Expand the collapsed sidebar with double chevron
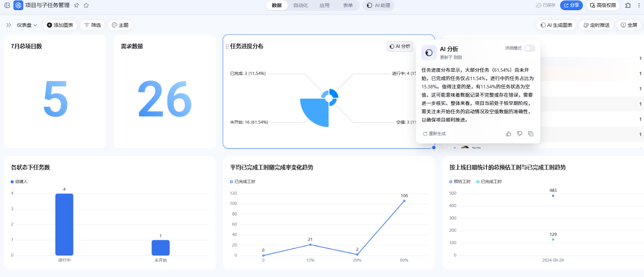The width and height of the screenshot is (644, 277). [x=9, y=25]
